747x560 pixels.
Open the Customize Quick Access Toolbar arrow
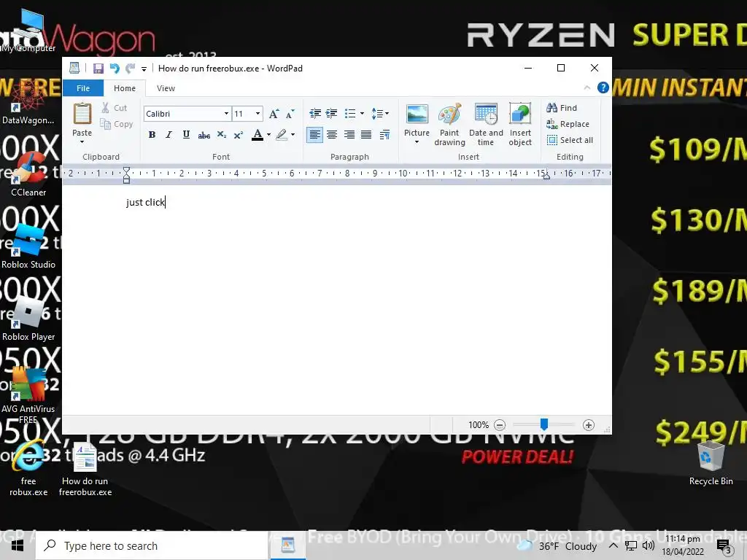pos(144,69)
